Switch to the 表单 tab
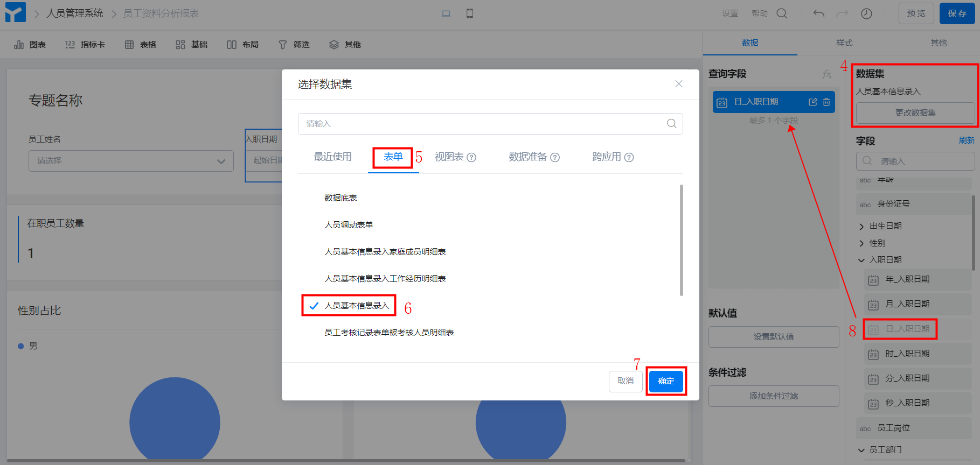Viewport: 980px width, 465px height. [x=393, y=157]
